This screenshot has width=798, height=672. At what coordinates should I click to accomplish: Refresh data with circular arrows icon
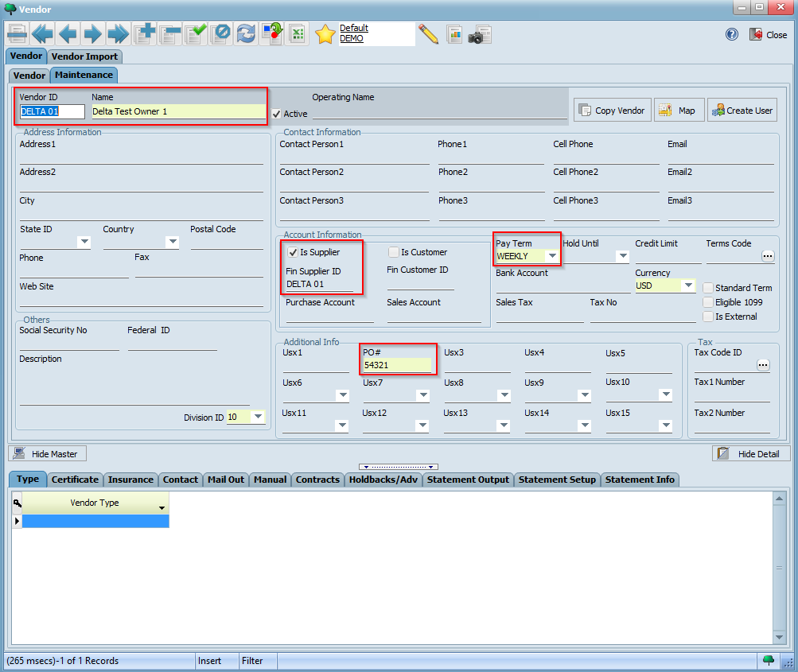[x=247, y=34]
